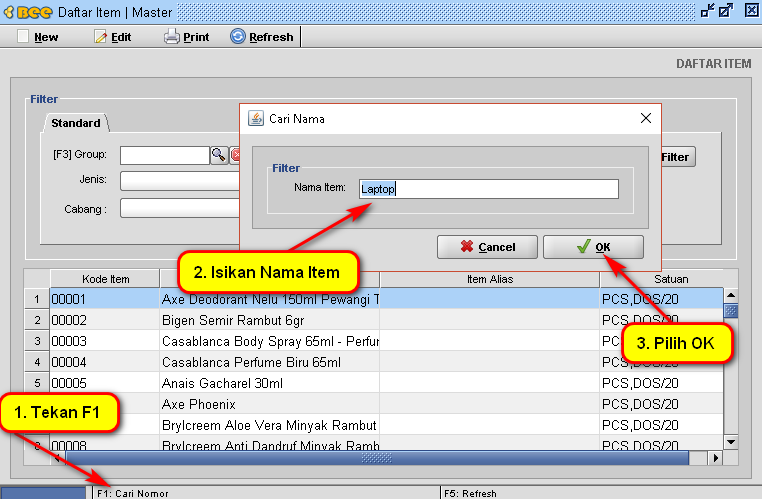This screenshot has height=499, width=762.
Task: Click the New document toolbar icon
Action: tap(24, 37)
